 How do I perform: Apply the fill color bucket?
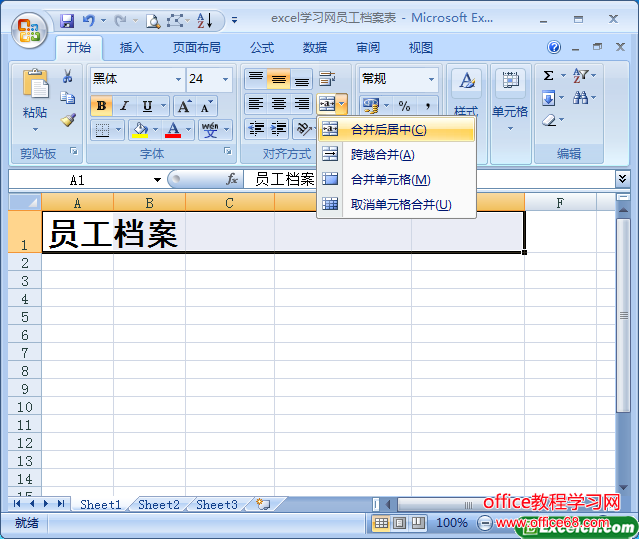pos(140,130)
